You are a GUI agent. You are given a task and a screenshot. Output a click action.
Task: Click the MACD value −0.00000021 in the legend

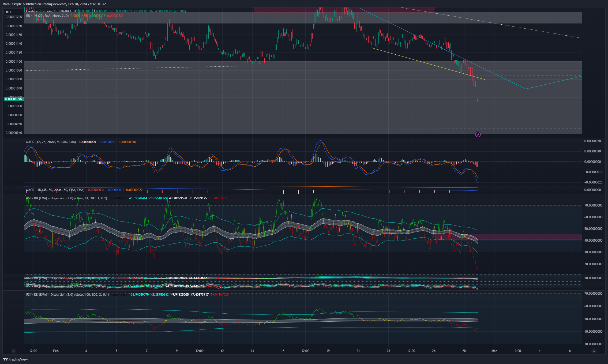[107, 142]
